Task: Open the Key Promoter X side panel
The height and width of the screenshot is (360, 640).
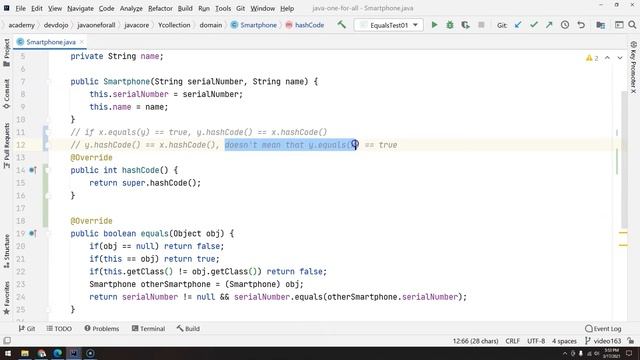Action: [x=633, y=67]
